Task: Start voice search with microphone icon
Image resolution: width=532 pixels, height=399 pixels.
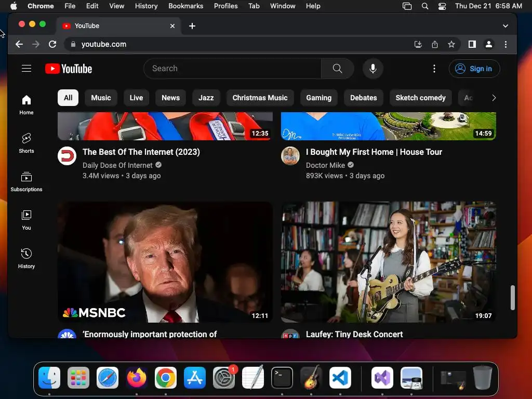Action: [x=373, y=69]
